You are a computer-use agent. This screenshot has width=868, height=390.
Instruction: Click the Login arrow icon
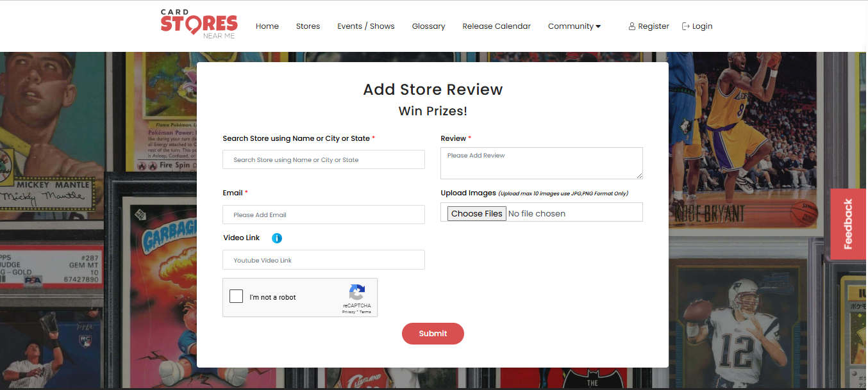685,26
